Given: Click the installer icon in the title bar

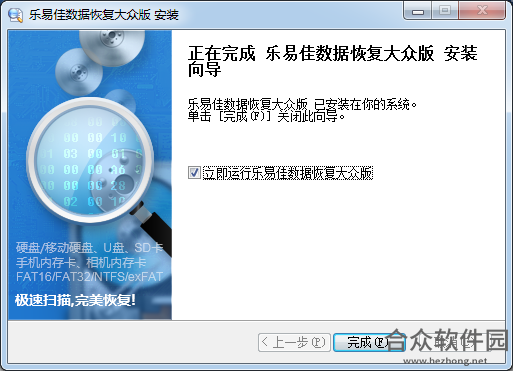Looking at the screenshot, I should [15, 15].
